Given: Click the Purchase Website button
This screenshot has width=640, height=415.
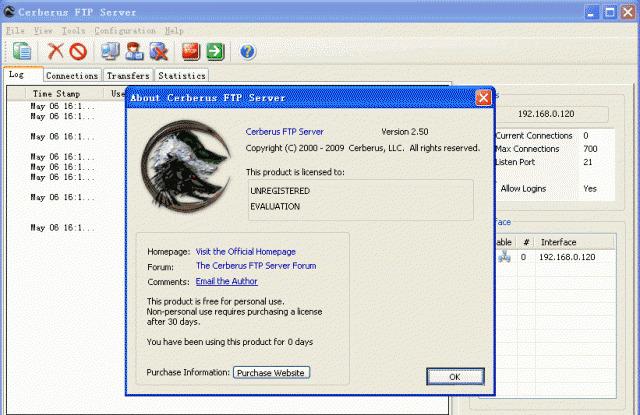Looking at the screenshot, I should coord(271,373).
